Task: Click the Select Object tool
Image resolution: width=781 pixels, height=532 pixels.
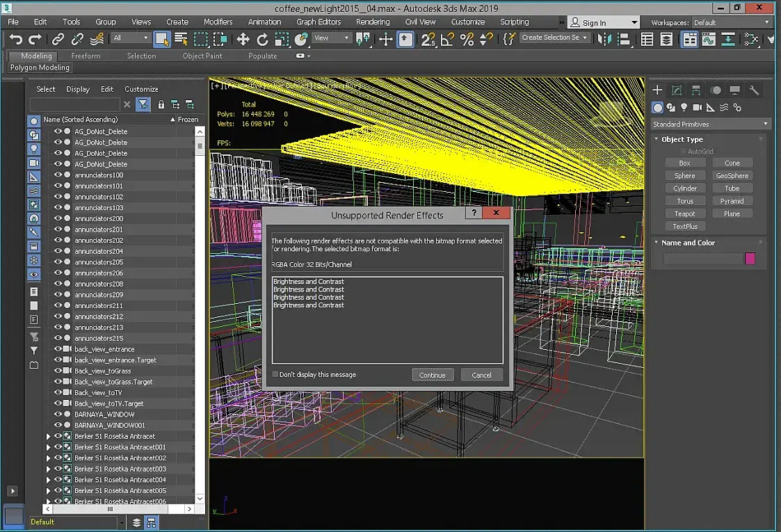Action: pyautogui.click(x=162, y=39)
